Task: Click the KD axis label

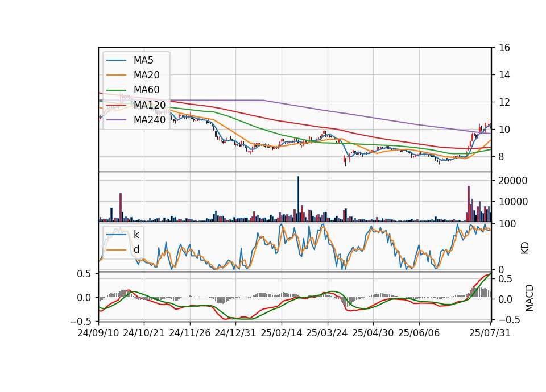Action: (525, 248)
